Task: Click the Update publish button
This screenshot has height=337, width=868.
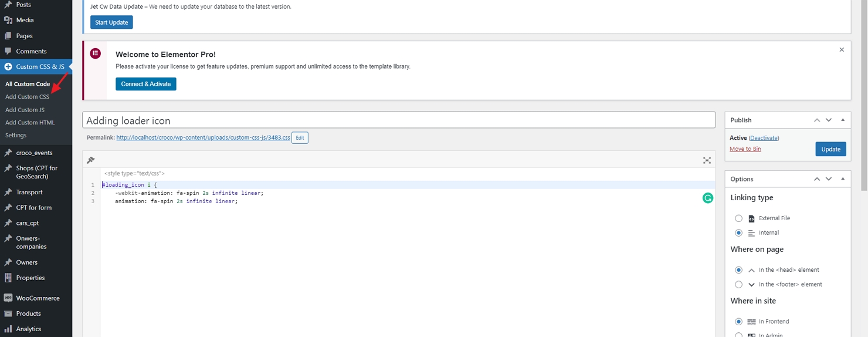Action: 830,149
